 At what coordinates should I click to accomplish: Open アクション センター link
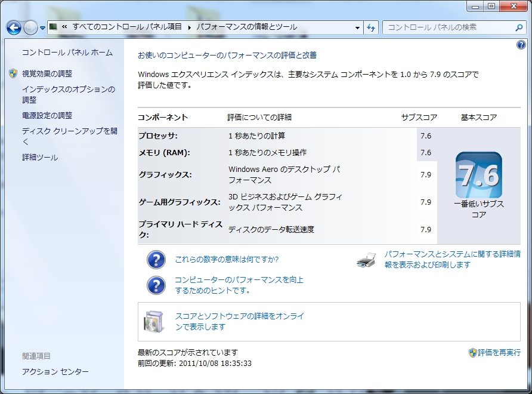(x=55, y=371)
